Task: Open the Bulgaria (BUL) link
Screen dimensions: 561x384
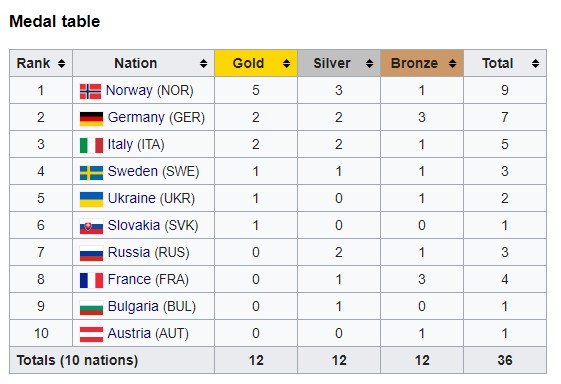Action: coord(152,307)
